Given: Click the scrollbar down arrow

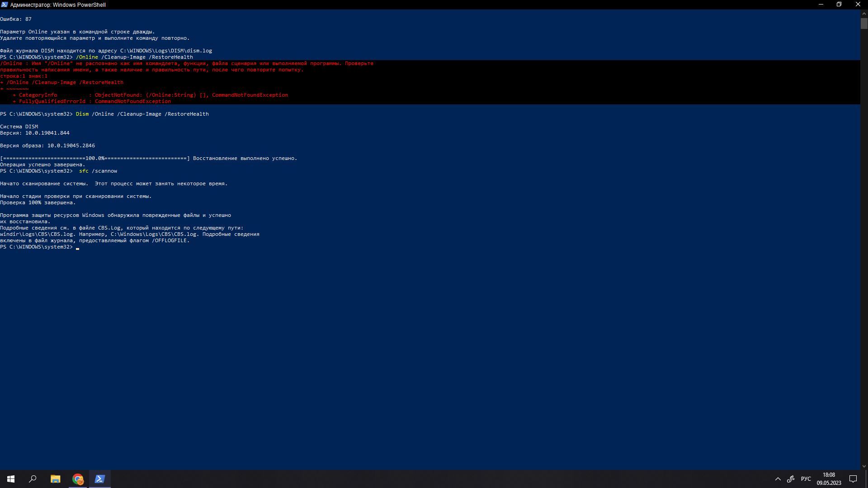Looking at the screenshot, I should 864,466.
